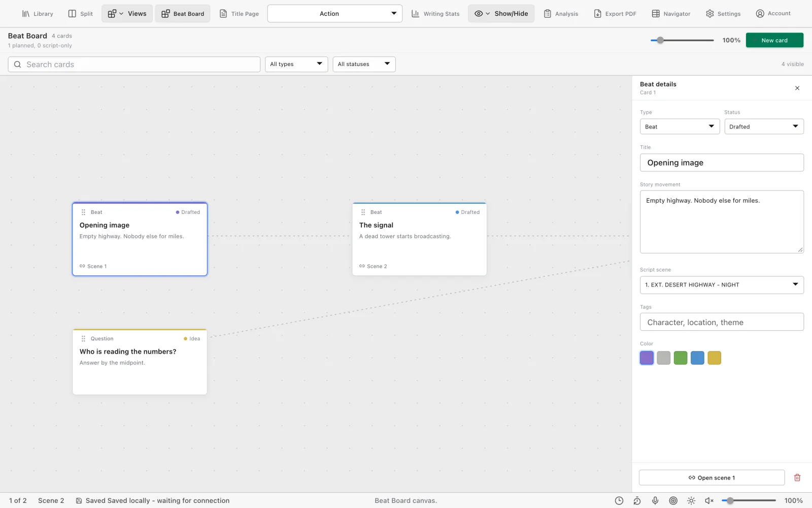Viewport: 812px width, 508px height.
Task: Toggle the Navigator panel
Action: tap(671, 14)
